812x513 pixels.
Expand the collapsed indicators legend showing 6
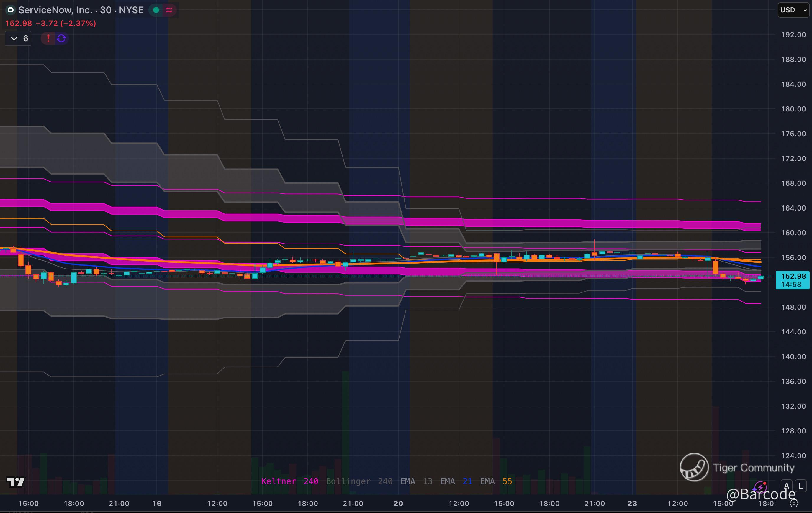pyautogui.click(x=19, y=38)
